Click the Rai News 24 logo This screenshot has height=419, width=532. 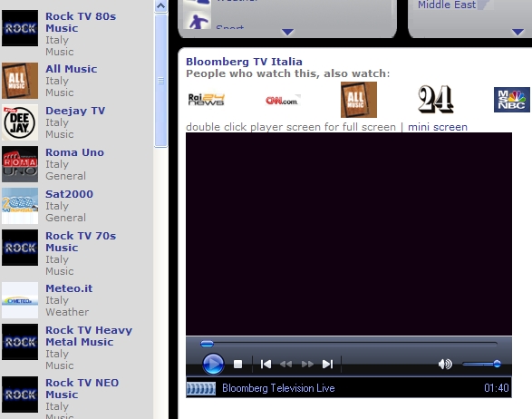pyautogui.click(x=207, y=100)
